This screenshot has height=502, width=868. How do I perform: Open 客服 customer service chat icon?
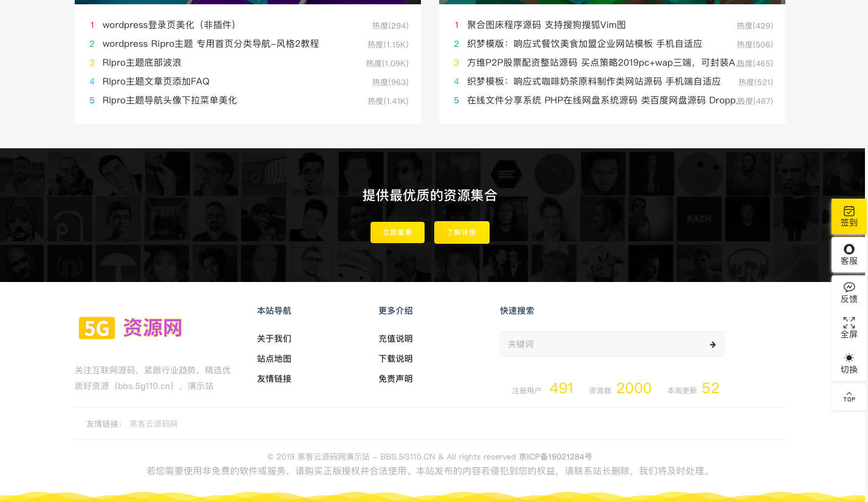tap(849, 249)
